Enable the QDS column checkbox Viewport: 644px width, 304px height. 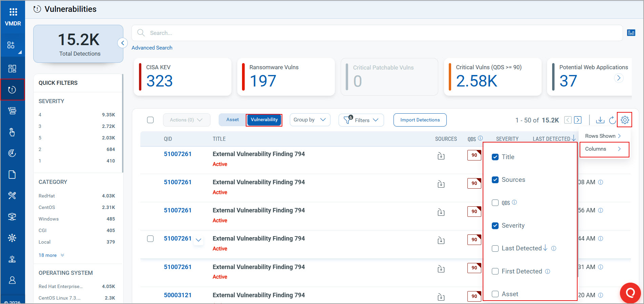(x=495, y=203)
